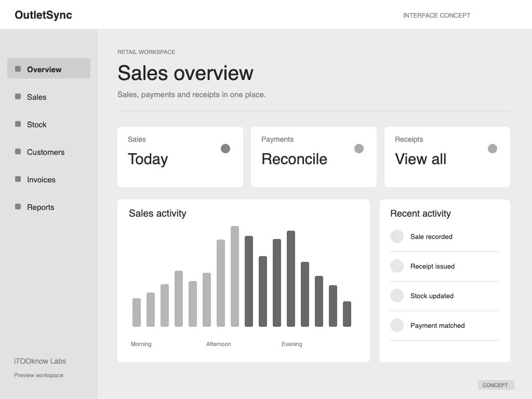This screenshot has height=399, width=532.
Task: Click the Morning axis label
Action: tap(141, 344)
